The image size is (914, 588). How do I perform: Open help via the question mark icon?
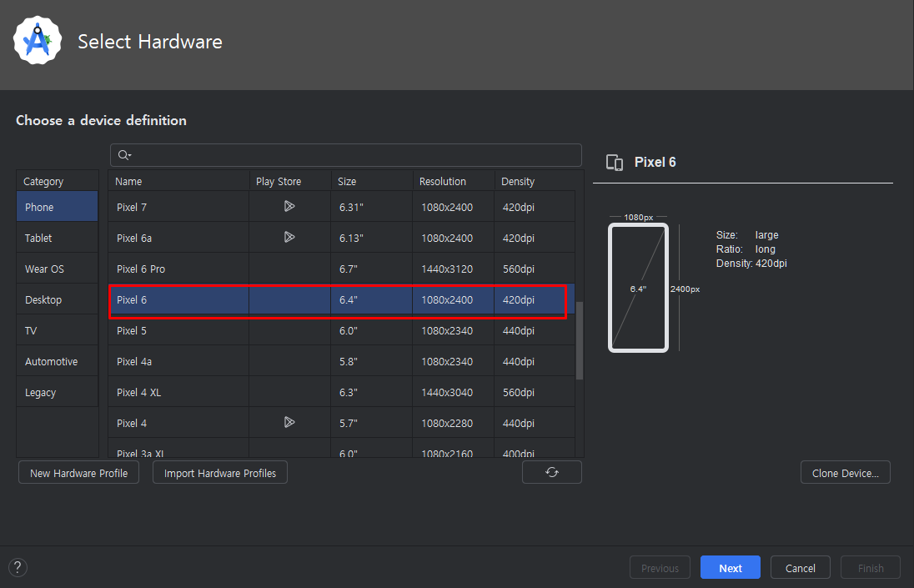(x=18, y=567)
